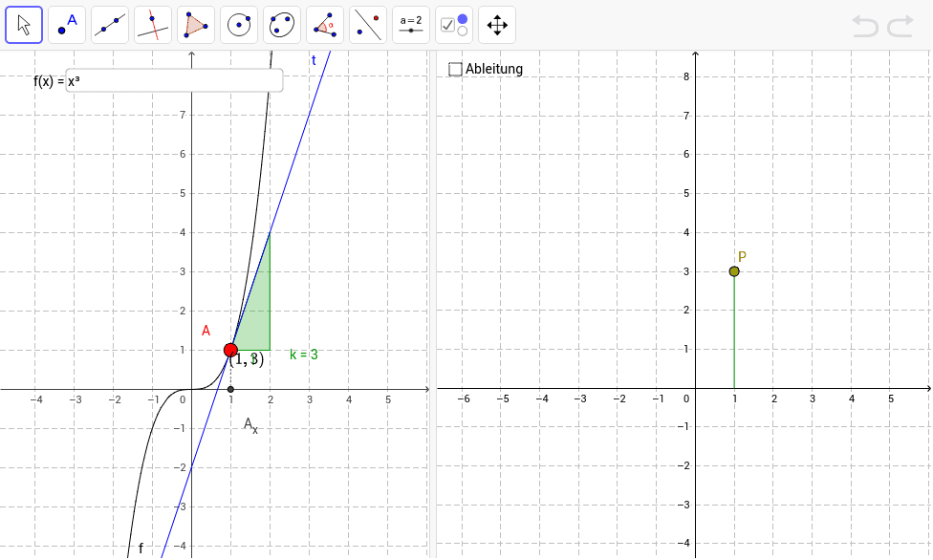
Task: Click the tangent line label 't'
Action: 314,60
